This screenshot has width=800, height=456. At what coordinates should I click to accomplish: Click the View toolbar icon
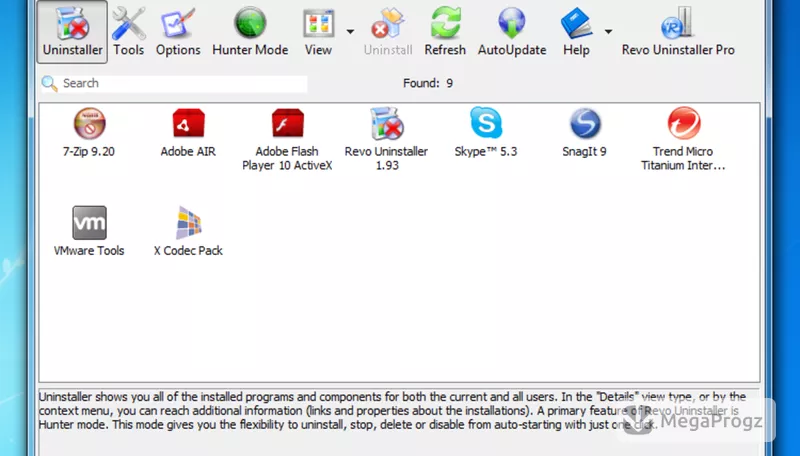318,23
